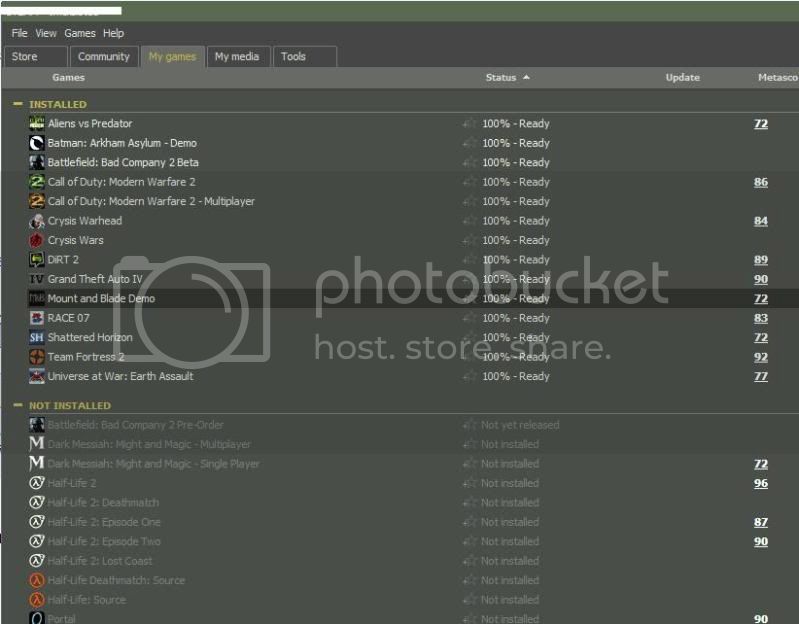The height and width of the screenshot is (624, 799).
Task: Toggle favorite star for Universe at War
Action: [469, 376]
